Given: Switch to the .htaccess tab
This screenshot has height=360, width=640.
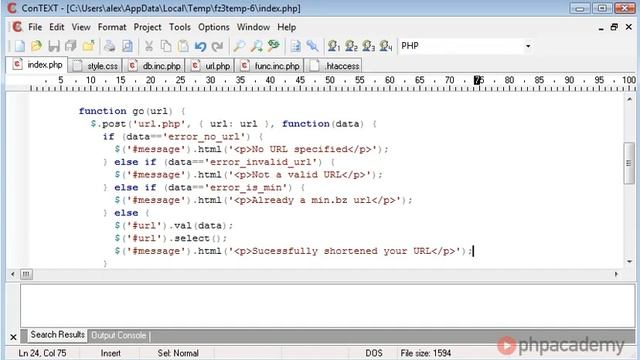Looking at the screenshot, I should pyautogui.click(x=334, y=66).
